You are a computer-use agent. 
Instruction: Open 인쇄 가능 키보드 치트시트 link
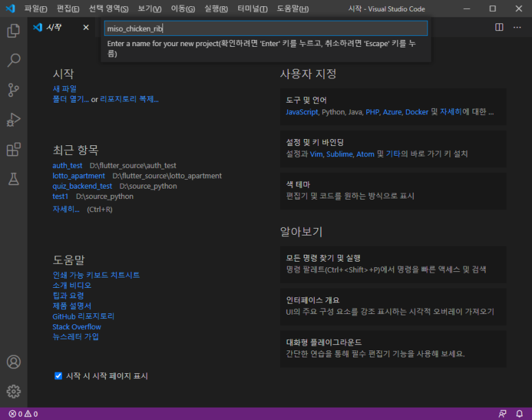(96, 275)
